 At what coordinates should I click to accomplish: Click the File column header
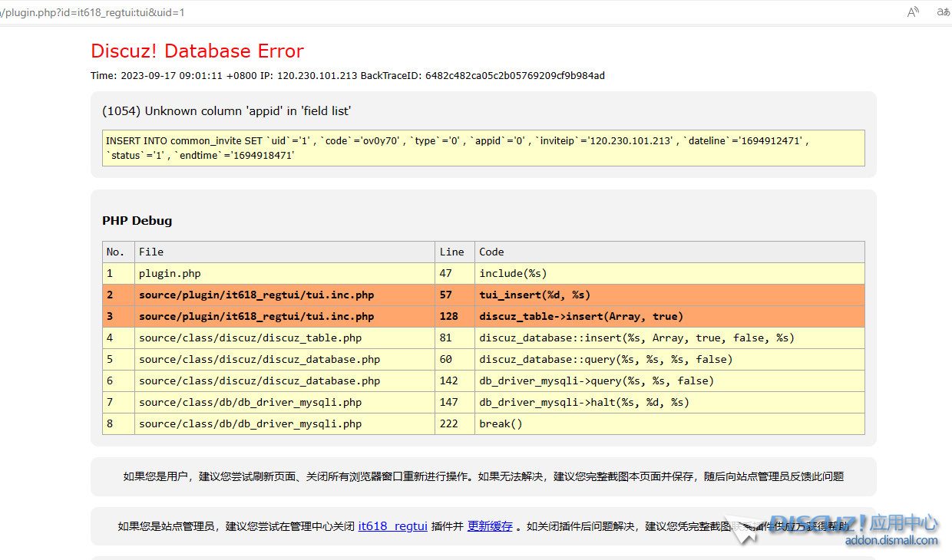[151, 252]
